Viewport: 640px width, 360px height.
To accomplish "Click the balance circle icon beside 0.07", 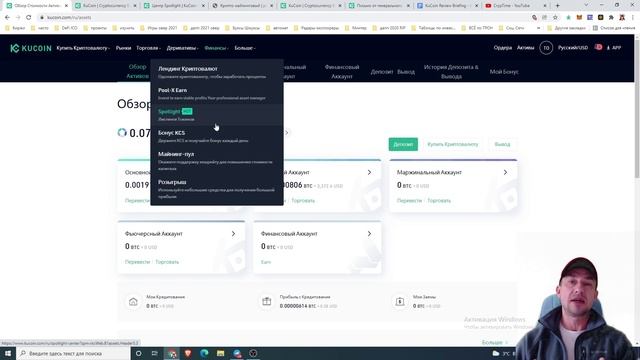I will point(122,133).
